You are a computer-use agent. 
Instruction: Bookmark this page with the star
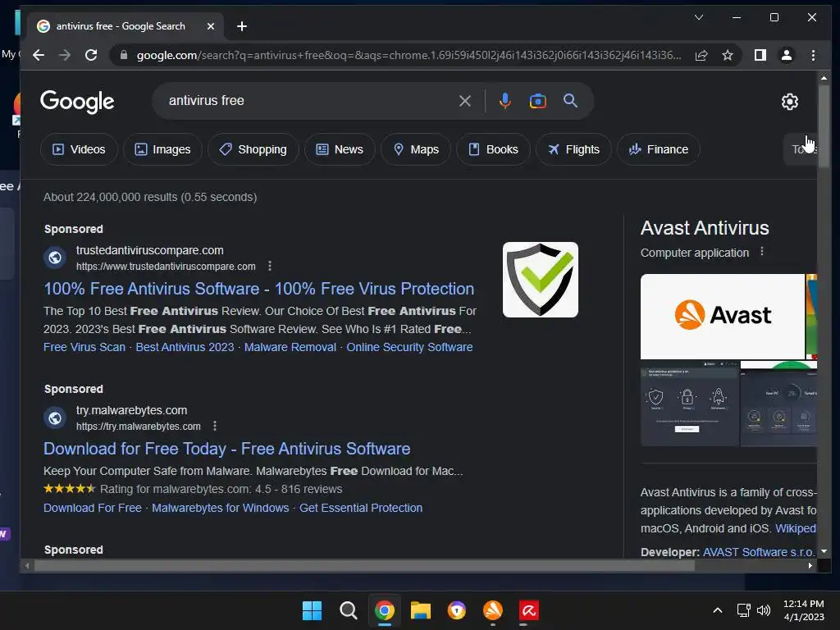coord(728,55)
